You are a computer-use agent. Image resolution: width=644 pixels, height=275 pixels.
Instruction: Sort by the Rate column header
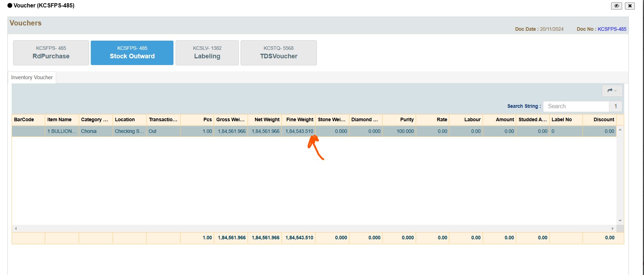pos(433,119)
